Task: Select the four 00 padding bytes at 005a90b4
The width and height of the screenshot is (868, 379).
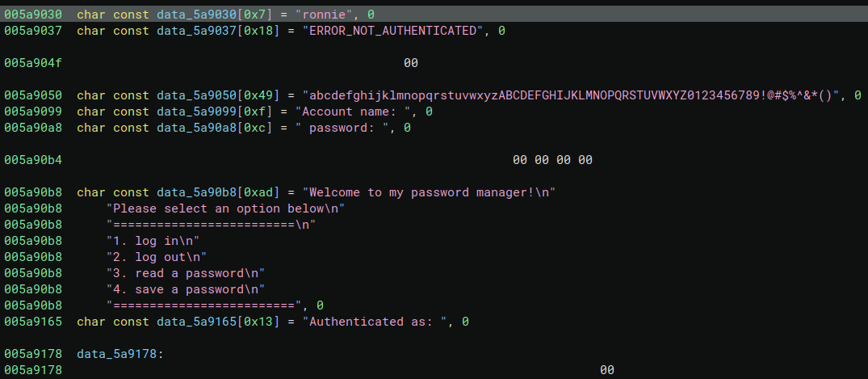Action: [x=552, y=160]
